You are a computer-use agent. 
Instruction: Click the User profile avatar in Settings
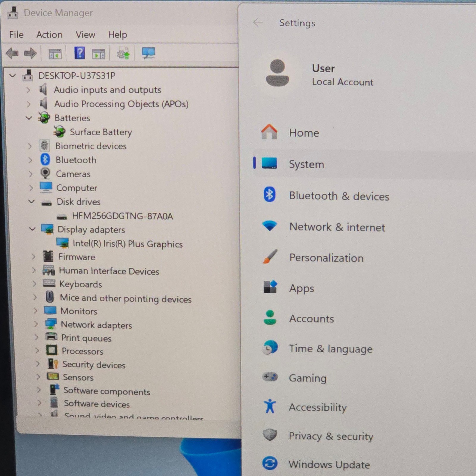coord(277,73)
